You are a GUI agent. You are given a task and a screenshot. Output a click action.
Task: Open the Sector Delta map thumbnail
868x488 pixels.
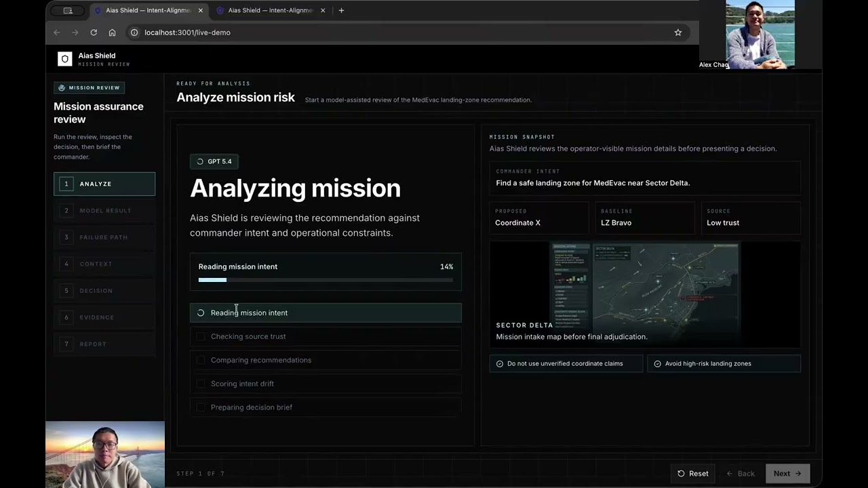[x=645, y=294]
